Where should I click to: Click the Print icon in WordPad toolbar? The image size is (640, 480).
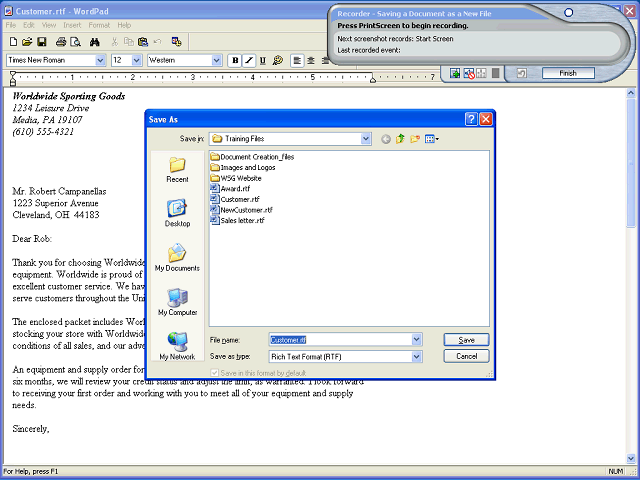pos(61,42)
